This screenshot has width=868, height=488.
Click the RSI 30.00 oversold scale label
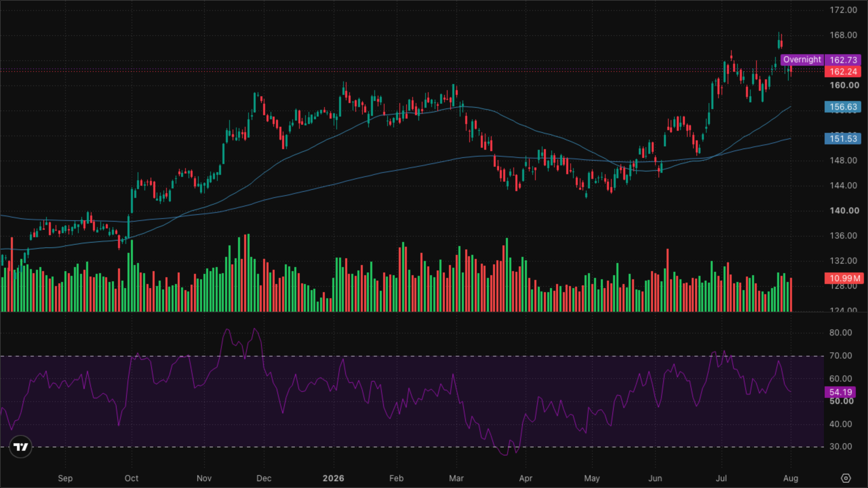tap(840, 446)
